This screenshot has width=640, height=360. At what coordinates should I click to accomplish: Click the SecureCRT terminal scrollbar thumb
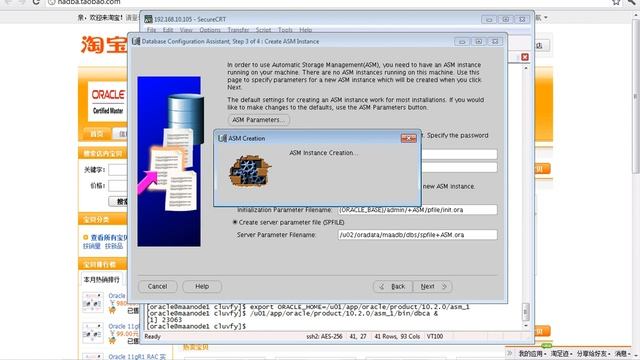tap(526, 312)
